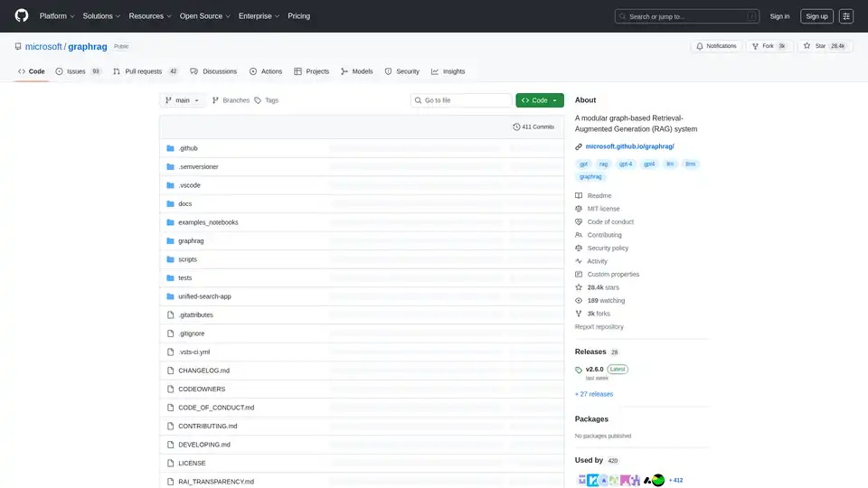Viewport: 868px width, 488px height.
Task: Click the Notifications bell button
Action: click(x=716, y=46)
